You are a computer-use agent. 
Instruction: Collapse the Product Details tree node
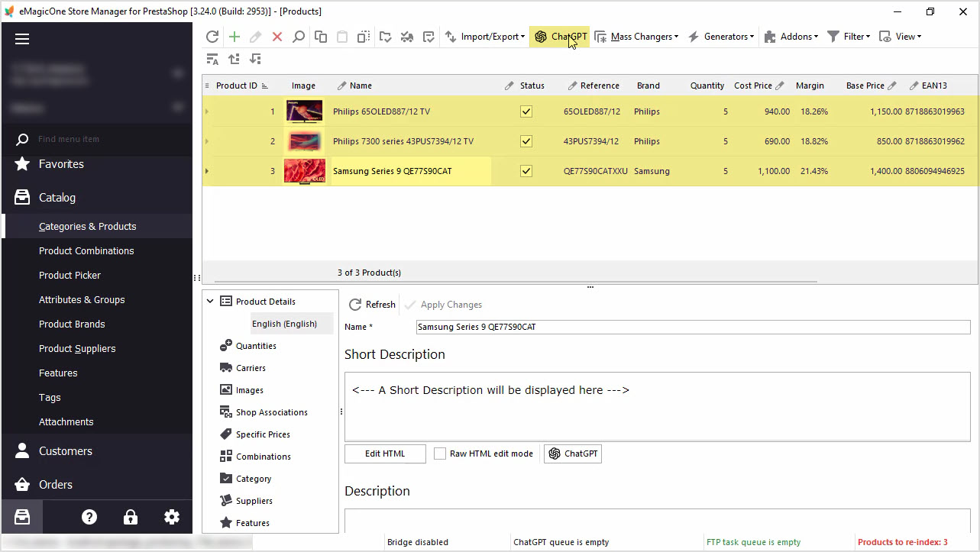[210, 302]
